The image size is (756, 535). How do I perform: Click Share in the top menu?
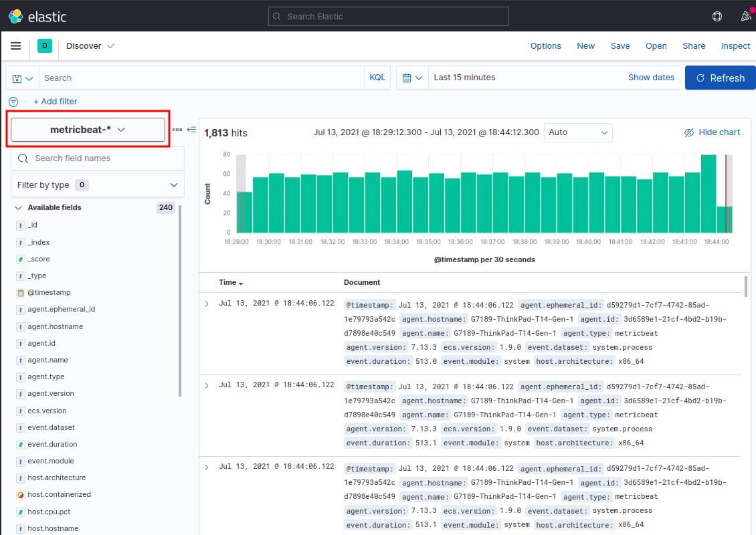[x=694, y=46]
